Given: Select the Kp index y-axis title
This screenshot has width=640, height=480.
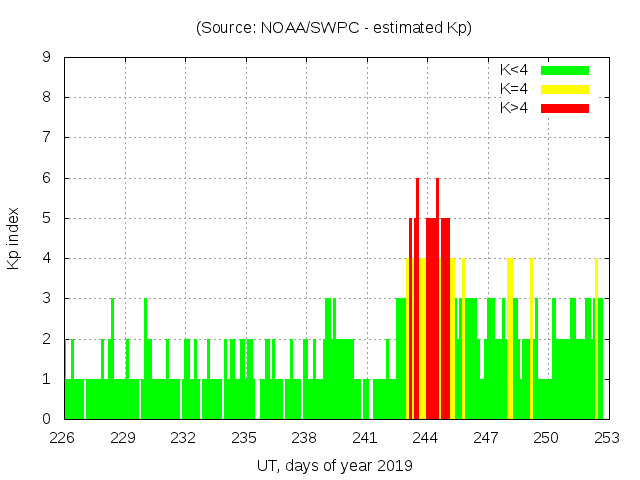Looking at the screenshot, I should [x=14, y=239].
